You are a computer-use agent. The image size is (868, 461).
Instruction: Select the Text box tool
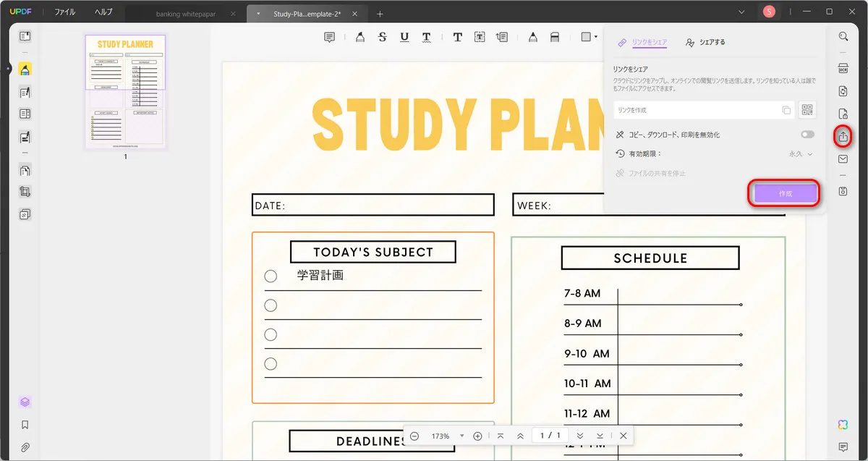click(480, 37)
